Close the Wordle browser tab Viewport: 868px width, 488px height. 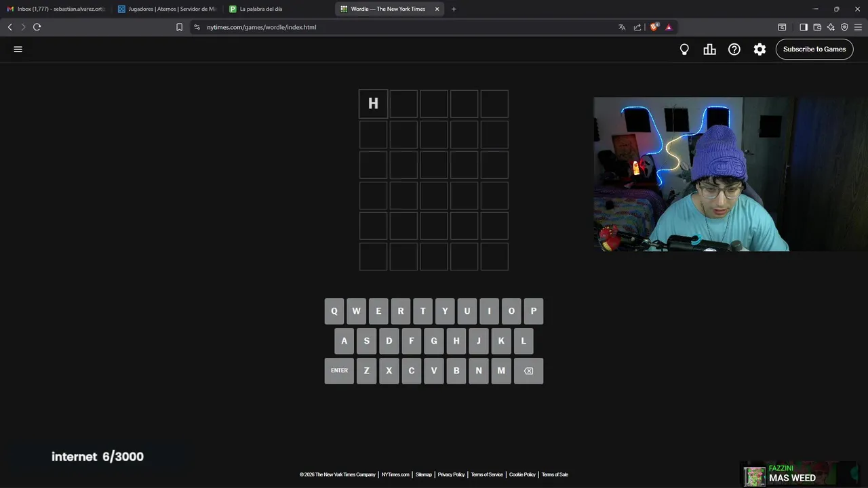coord(437,9)
